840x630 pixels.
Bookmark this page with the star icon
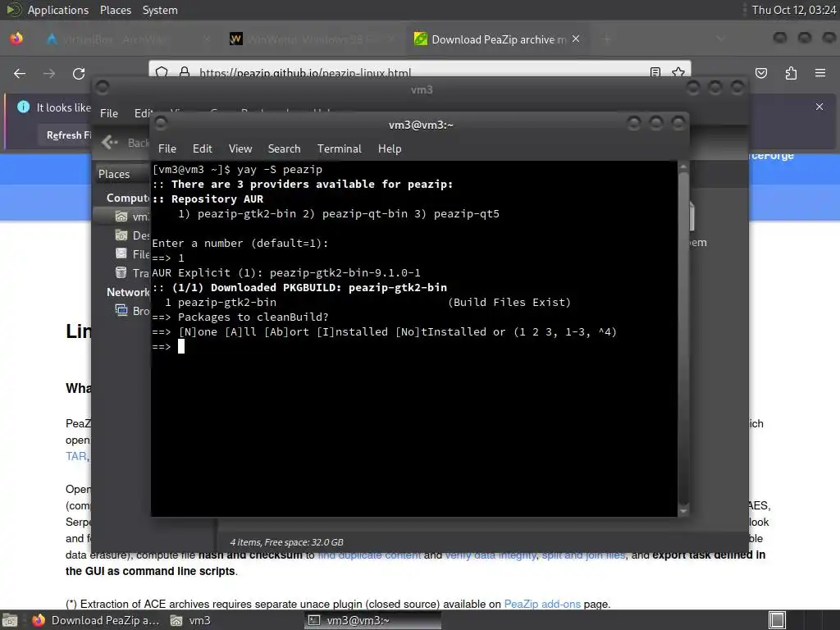click(678, 72)
